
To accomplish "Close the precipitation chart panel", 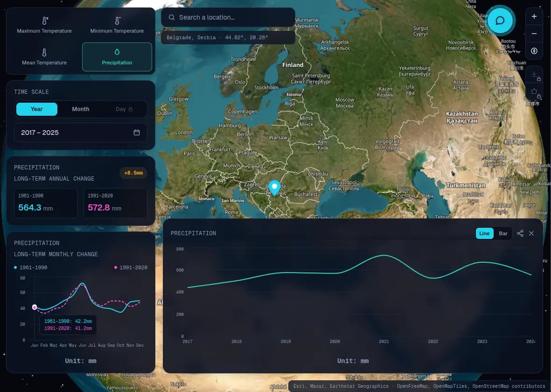I will click(531, 233).
